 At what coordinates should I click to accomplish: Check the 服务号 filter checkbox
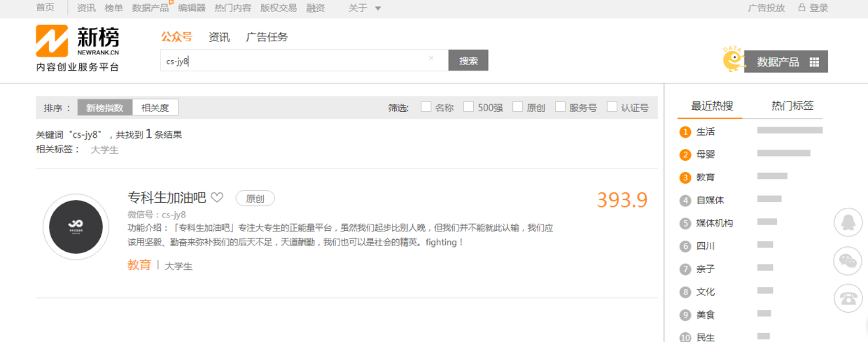pyautogui.click(x=560, y=107)
